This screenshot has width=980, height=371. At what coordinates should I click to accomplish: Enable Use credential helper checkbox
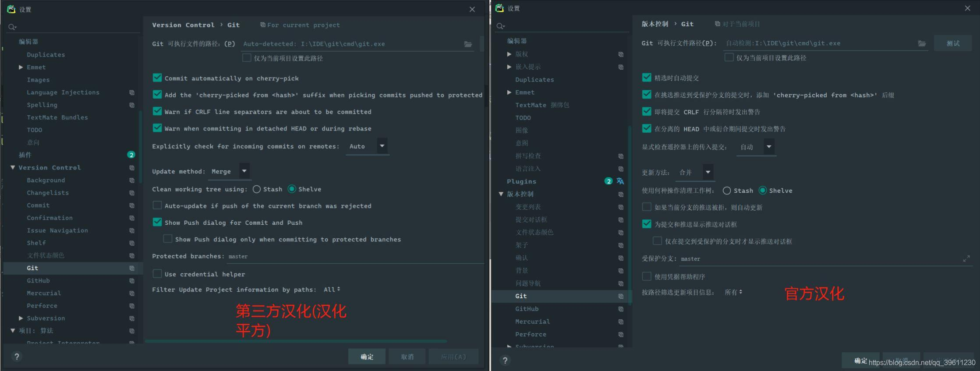[157, 274]
